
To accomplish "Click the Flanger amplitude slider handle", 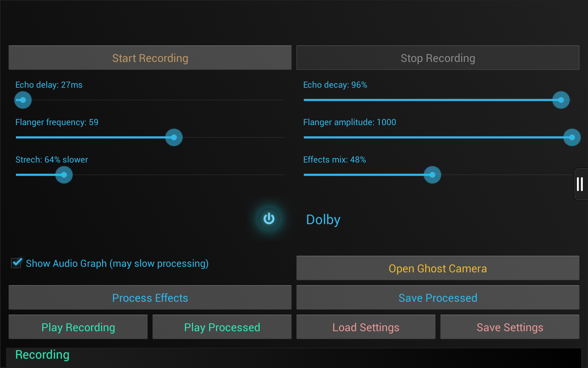I will click(571, 137).
